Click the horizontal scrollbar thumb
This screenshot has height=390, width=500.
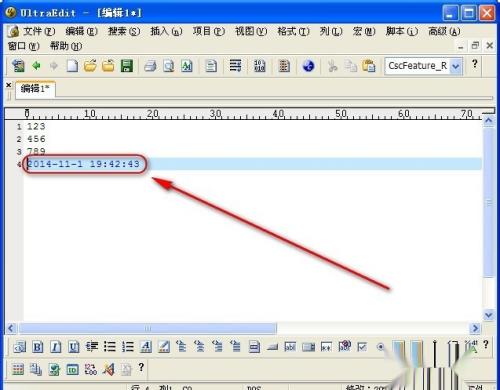pyautogui.click(x=147, y=328)
